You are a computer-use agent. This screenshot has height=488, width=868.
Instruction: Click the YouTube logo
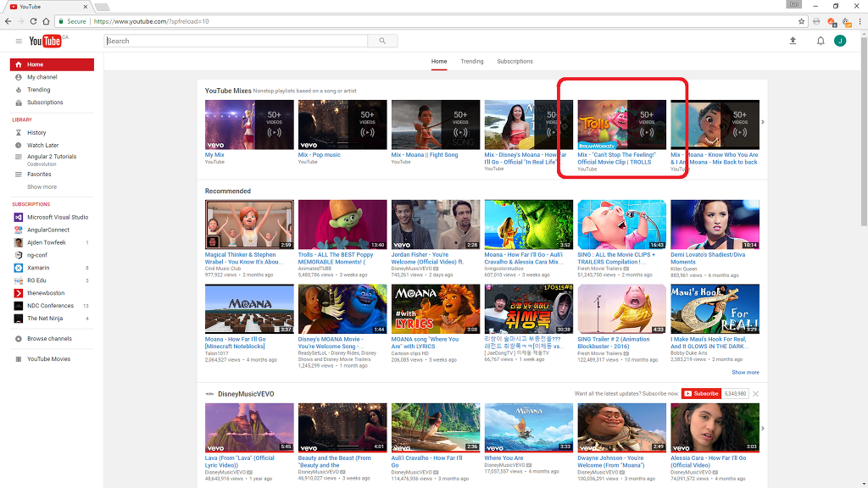coord(46,41)
